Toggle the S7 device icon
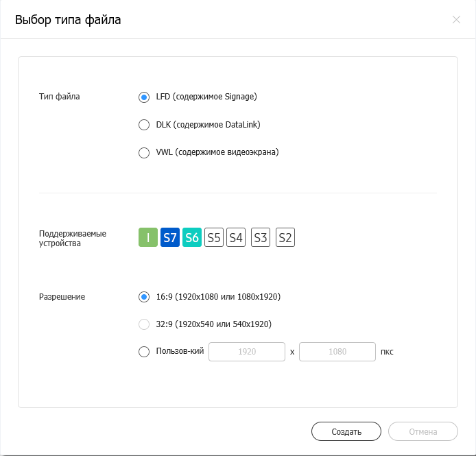Viewport: 476px width, 456px height. tap(170, 238)
